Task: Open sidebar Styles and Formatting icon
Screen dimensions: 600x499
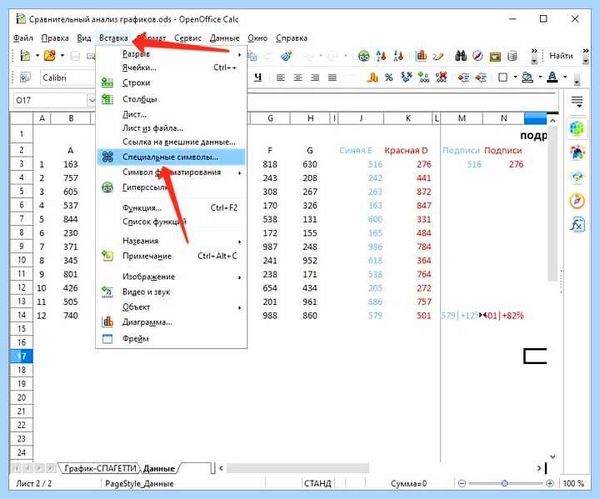Action: click(577, 153)
